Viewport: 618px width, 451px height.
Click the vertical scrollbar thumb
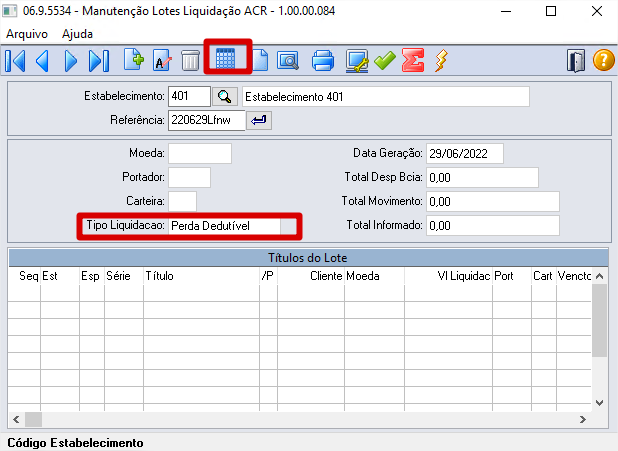coord(599,320)
